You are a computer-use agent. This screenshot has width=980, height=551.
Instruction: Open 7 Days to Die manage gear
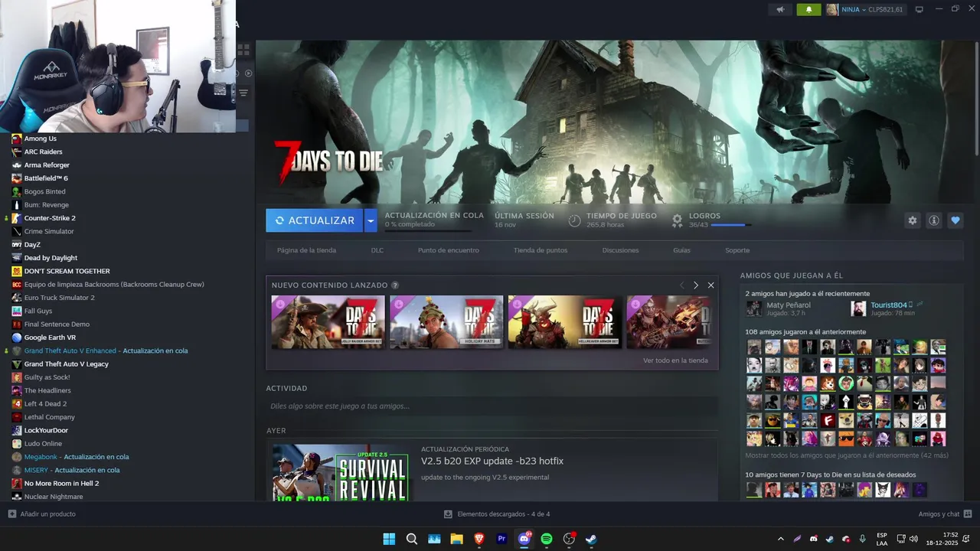(912, 220)
